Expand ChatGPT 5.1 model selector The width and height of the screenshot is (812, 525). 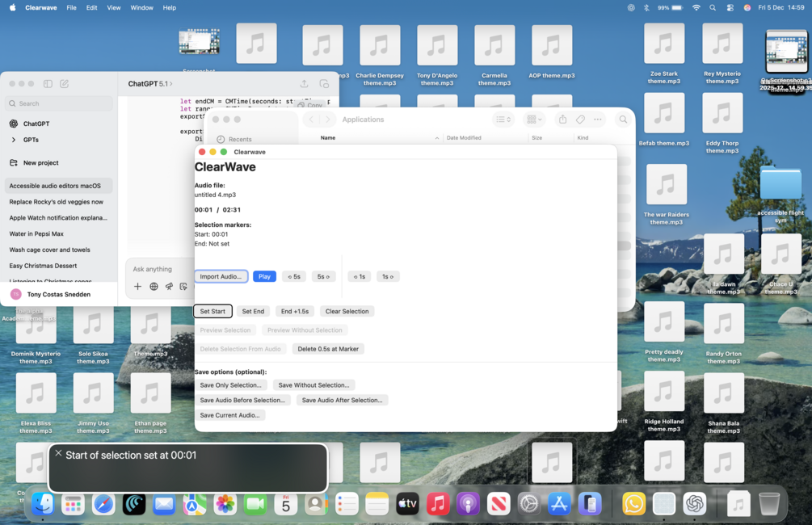[x=150, y=83]
